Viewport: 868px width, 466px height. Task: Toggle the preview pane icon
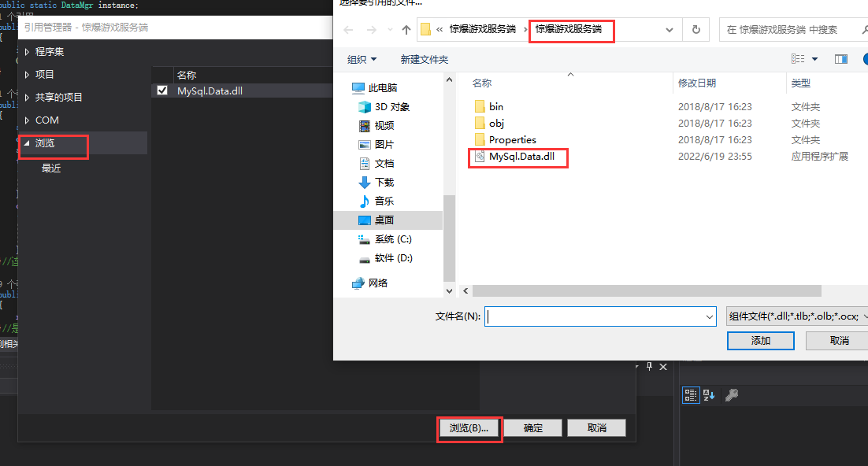point(841,59)
